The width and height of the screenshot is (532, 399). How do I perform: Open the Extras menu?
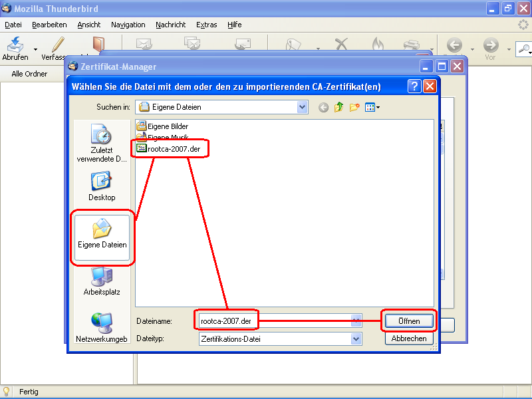(206, 25)
